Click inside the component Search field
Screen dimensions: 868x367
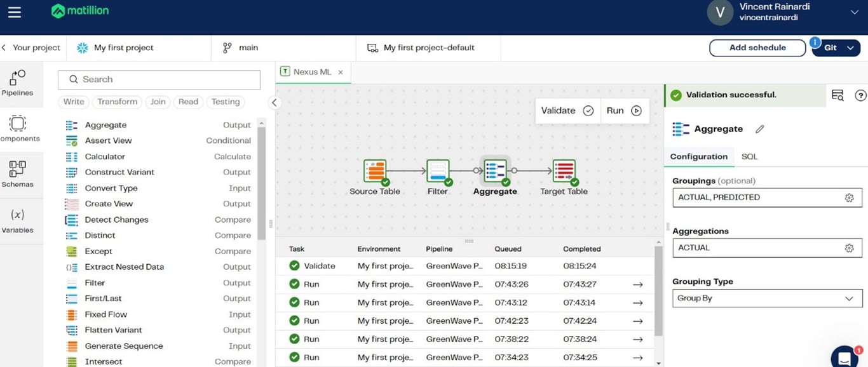(x=159, y=79)
